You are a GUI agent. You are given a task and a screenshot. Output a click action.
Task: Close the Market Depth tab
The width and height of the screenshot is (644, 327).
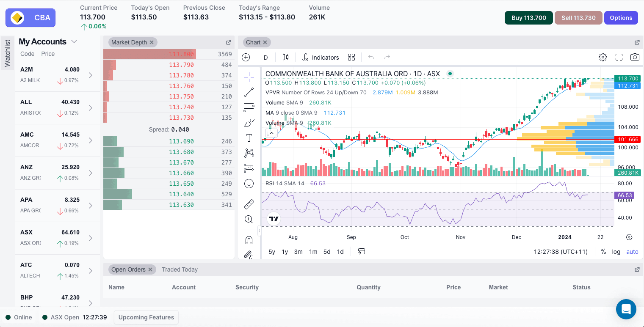(152, 42)
